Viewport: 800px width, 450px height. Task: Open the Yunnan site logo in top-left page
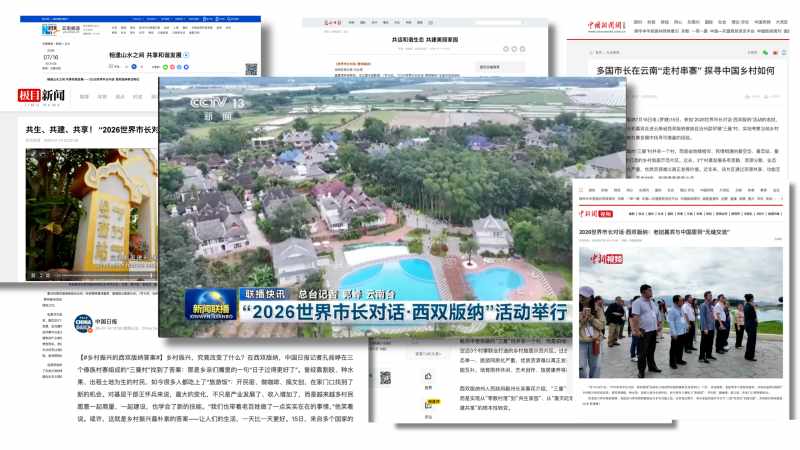click(x=61, y=29)
